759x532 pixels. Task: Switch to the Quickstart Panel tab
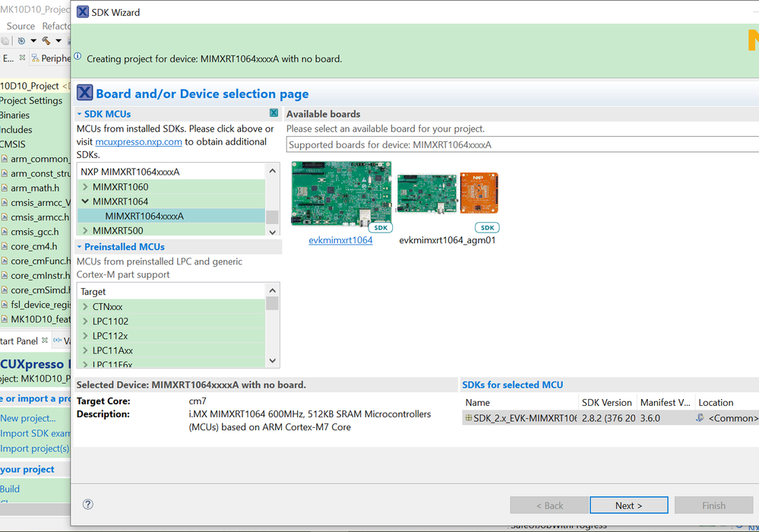[x=18, y=341]
